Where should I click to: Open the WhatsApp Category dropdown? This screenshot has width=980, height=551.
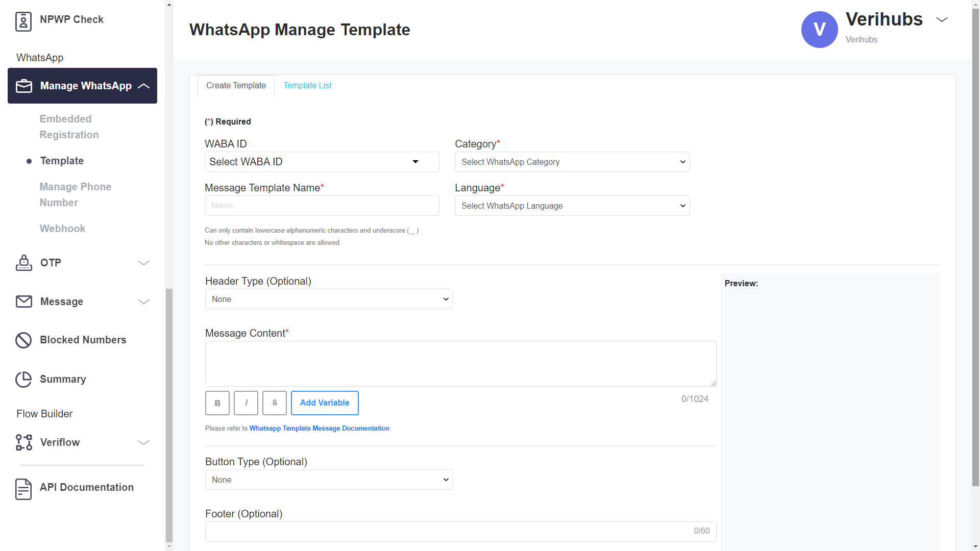pyautogui.click(x=572, y=162)
